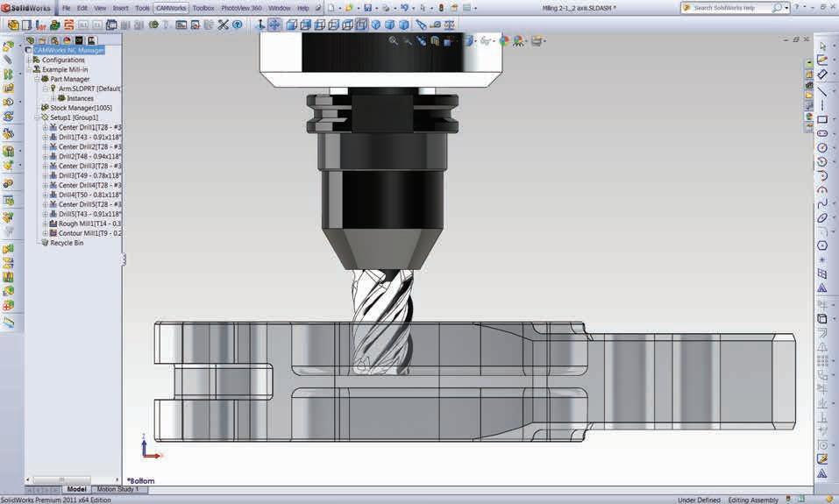Select the Smart Dimension tool
Image resolution: width=839 pixels, height=504 pixels.
(822, 74)
